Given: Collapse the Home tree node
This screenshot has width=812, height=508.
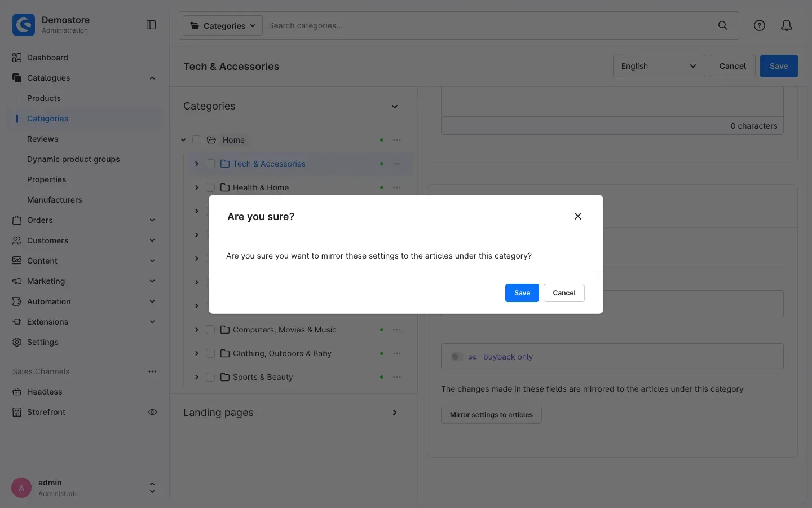Looking at the screenshot, I should [183, 140].
